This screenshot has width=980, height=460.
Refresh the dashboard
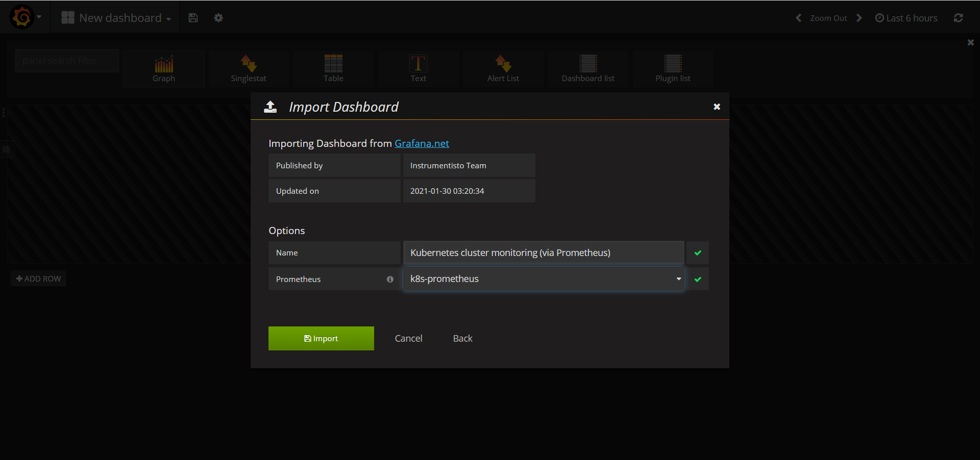958,18
